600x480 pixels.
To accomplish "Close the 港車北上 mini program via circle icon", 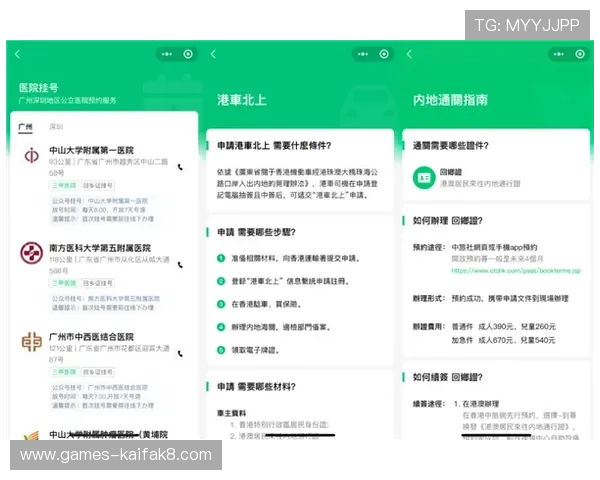I will pos(384,54).
